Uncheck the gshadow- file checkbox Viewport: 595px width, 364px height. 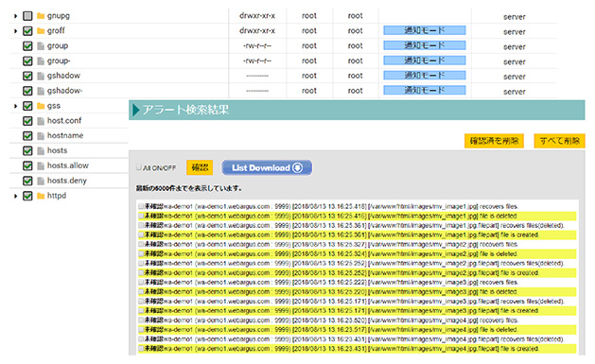click(27, 91)
